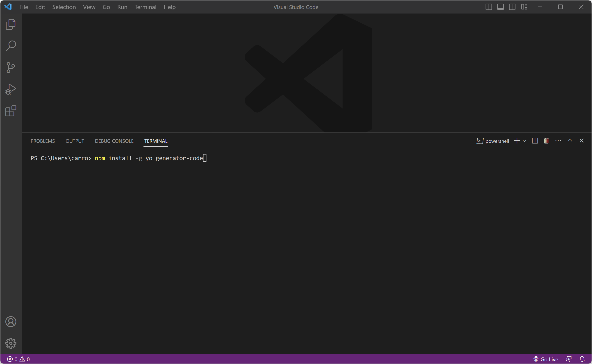Toggle the primary side bar layout button
Viewport: 592px width, 364px height.
pyautogui.click(x=488, y=7)
